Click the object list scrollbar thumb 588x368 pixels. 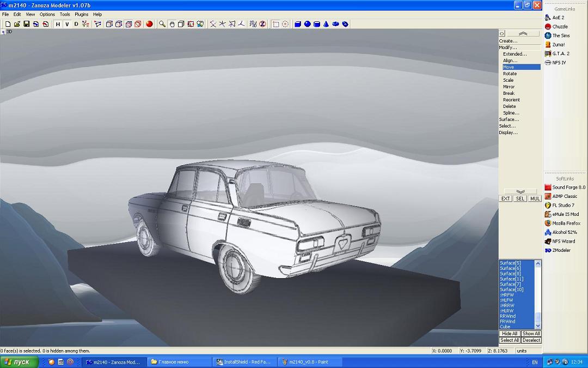[538, 317]
